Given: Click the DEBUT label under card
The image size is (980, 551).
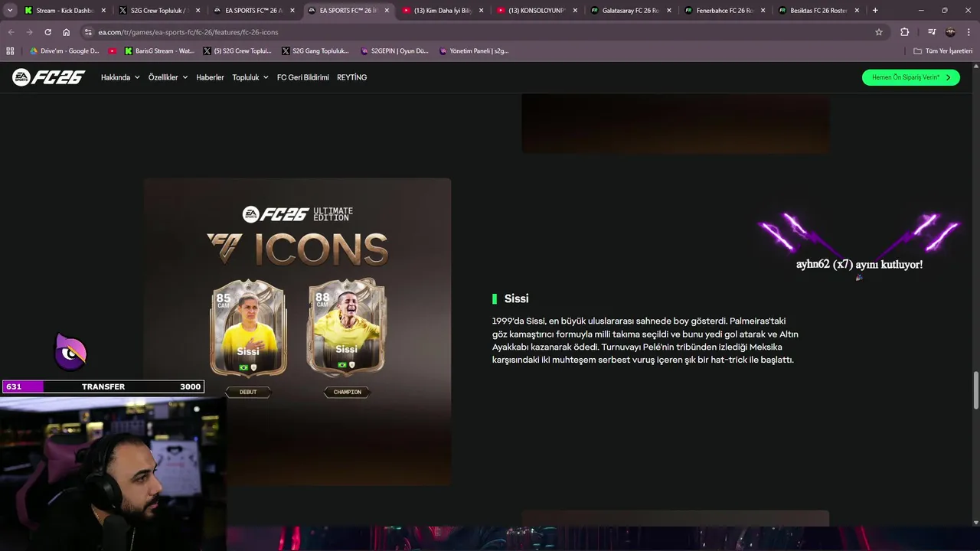Looking at the screenshot, I should pos(248,392).
